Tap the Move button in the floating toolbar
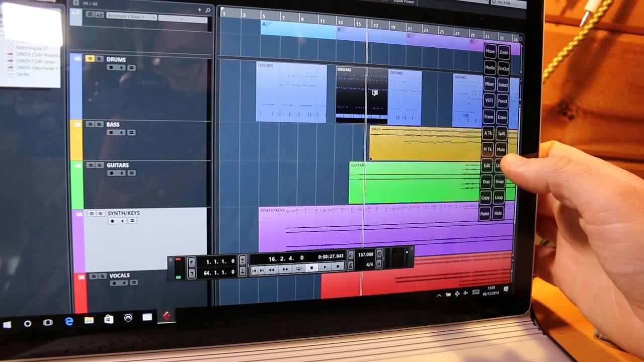Viewport: 644px width, 362px height. click(490, 51)
